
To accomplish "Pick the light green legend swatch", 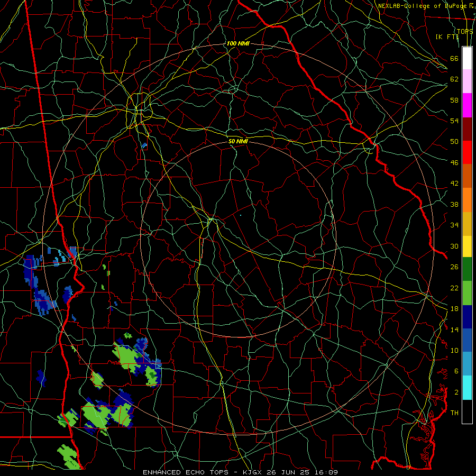I will click(x=467, y=293).
